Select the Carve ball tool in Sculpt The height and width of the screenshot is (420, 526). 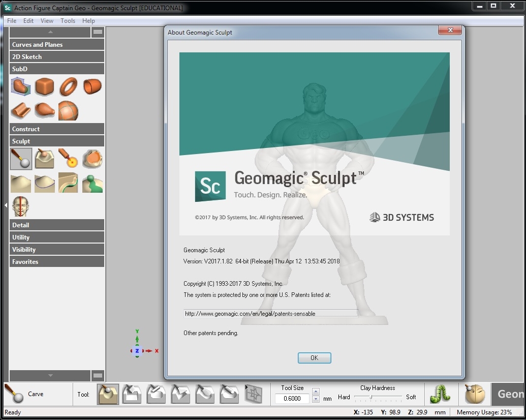pos(21,159)
